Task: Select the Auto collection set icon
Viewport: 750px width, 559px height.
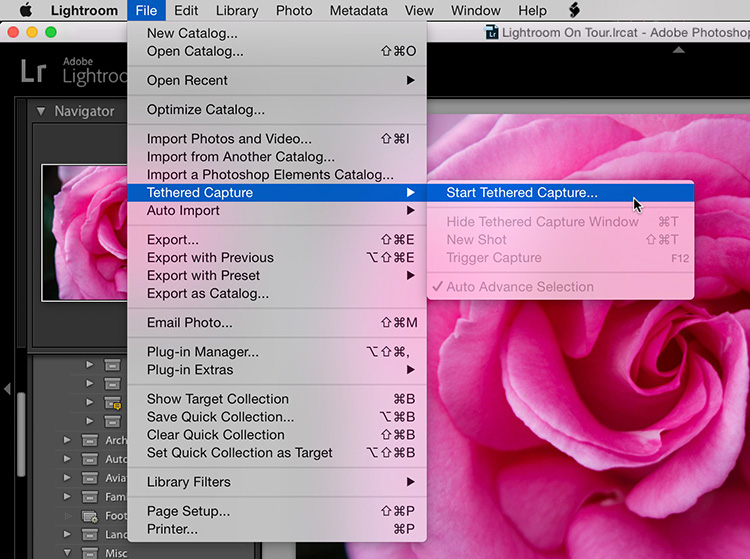Action: point(89,459)
